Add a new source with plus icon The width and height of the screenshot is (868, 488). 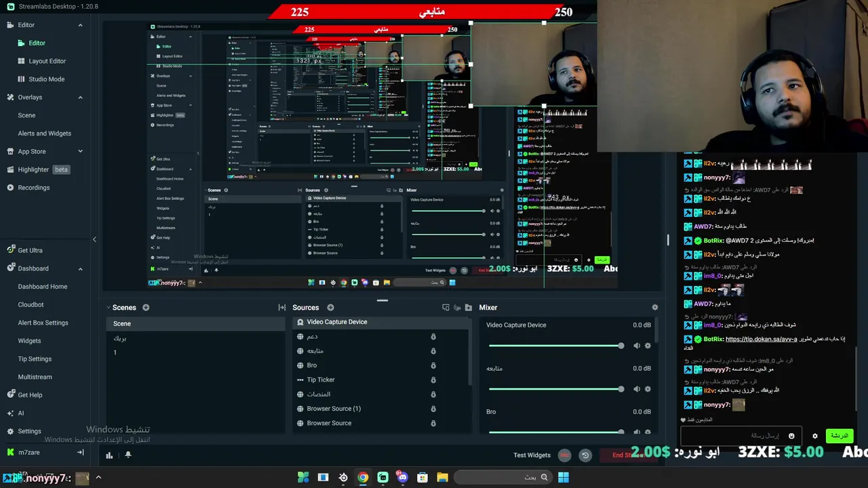tap(330, 308)
